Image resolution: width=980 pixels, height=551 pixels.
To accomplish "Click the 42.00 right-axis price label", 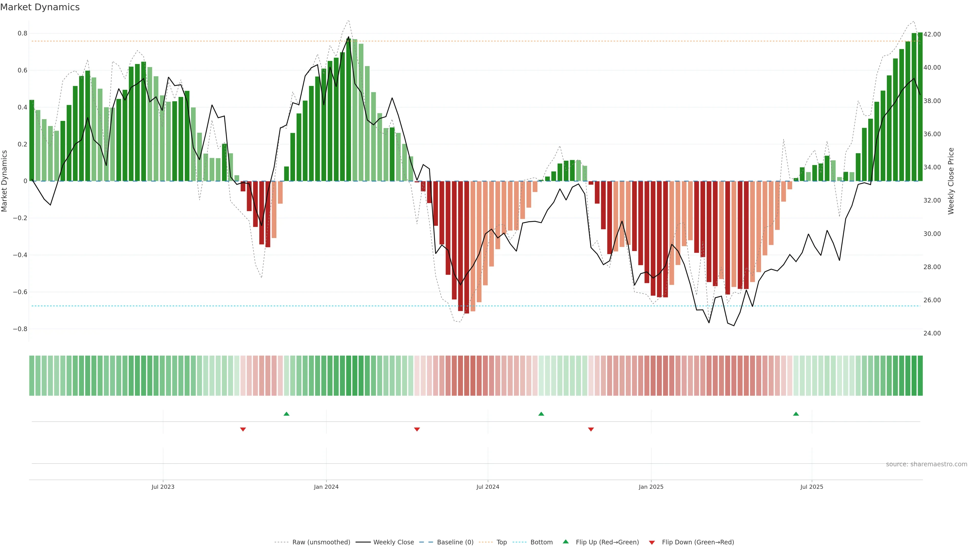I will [x=932, y=34].
